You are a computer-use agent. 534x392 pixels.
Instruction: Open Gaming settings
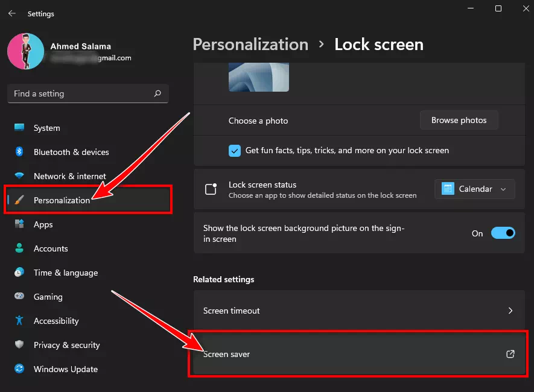tap(88, 297)
